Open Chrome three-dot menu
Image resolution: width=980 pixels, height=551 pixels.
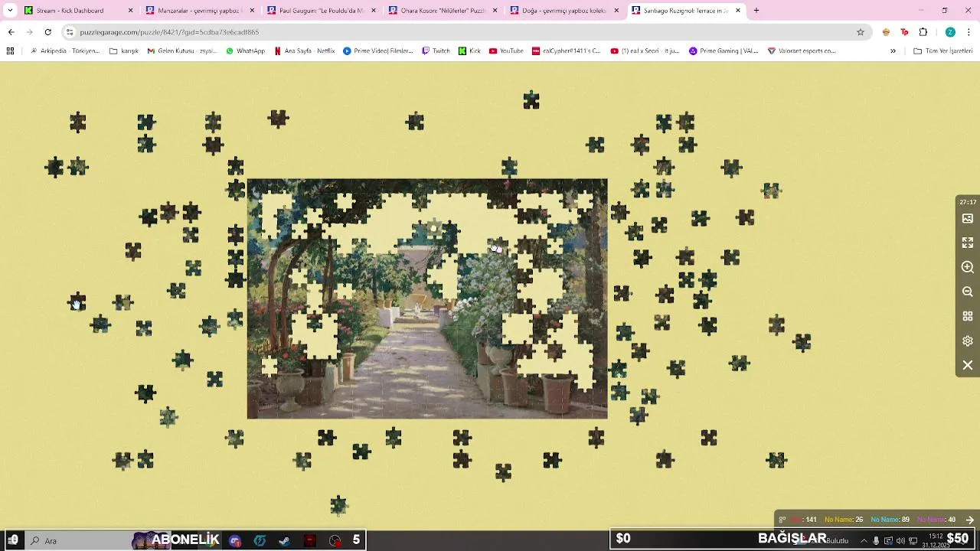(x=969, y=32)
